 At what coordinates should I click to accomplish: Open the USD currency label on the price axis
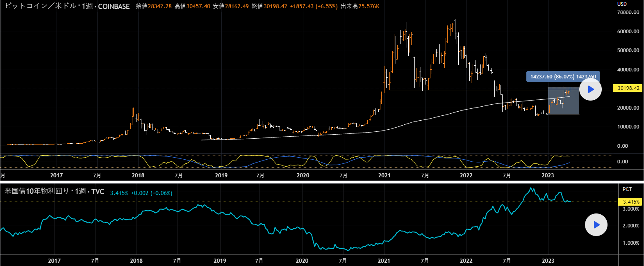622,4
